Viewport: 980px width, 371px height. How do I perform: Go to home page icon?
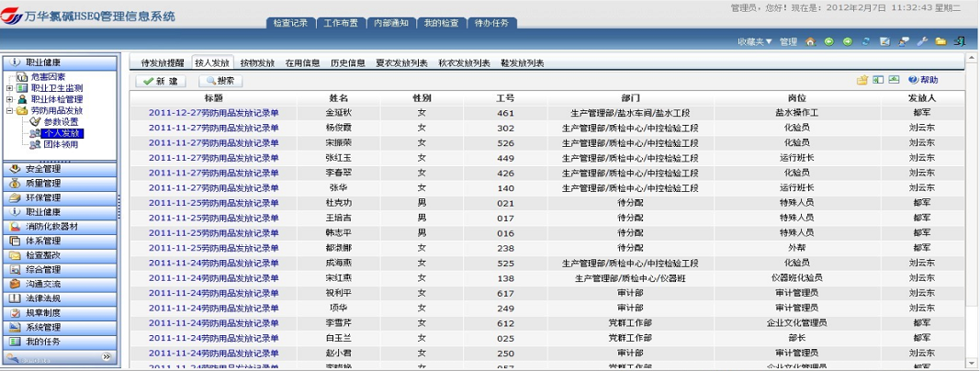point(810,42)
